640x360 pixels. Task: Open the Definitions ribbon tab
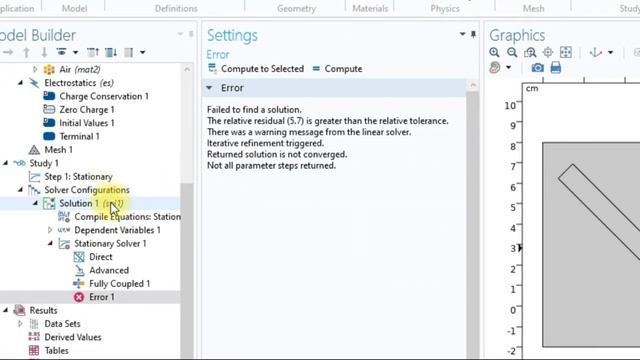pyautogui.click(x=176, y=8)
